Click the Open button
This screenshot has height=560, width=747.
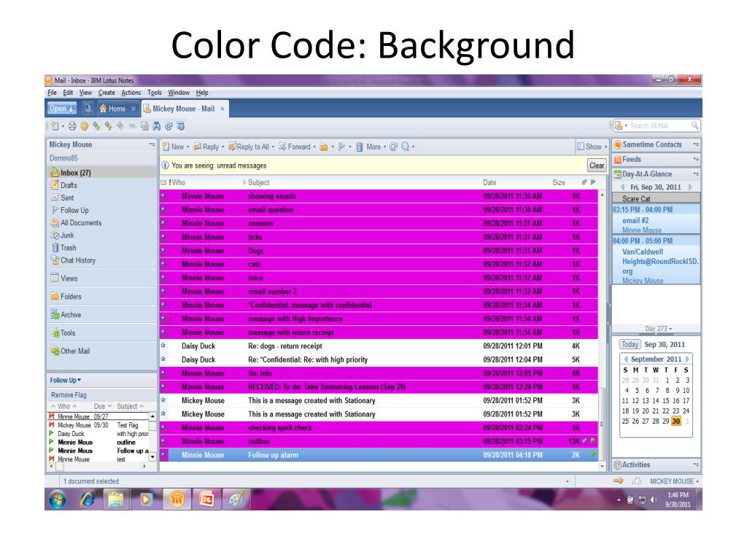click(61, 108)
